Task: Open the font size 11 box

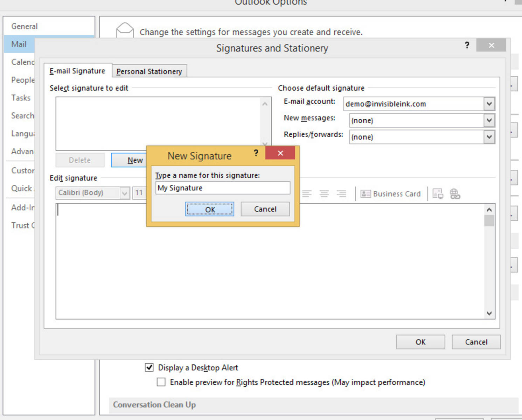Action: pyautogui.click(x=139, y=193)
